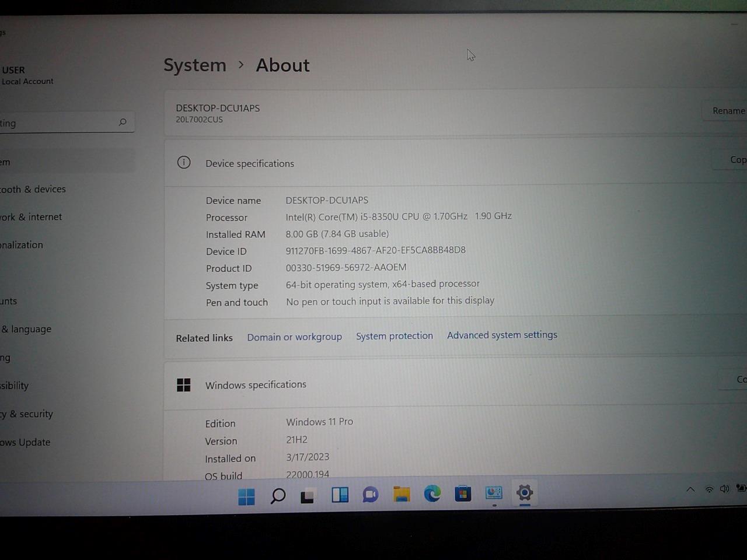Screen dimensions: 747x560
Task: Open Task View on the taskbar
Action: coord(308,496)
